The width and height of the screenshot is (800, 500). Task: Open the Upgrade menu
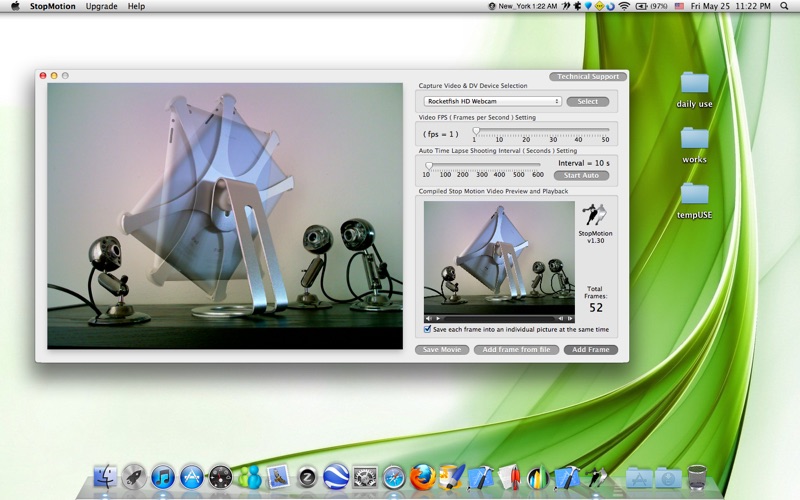pyautogui.click(x=102, y=6)
